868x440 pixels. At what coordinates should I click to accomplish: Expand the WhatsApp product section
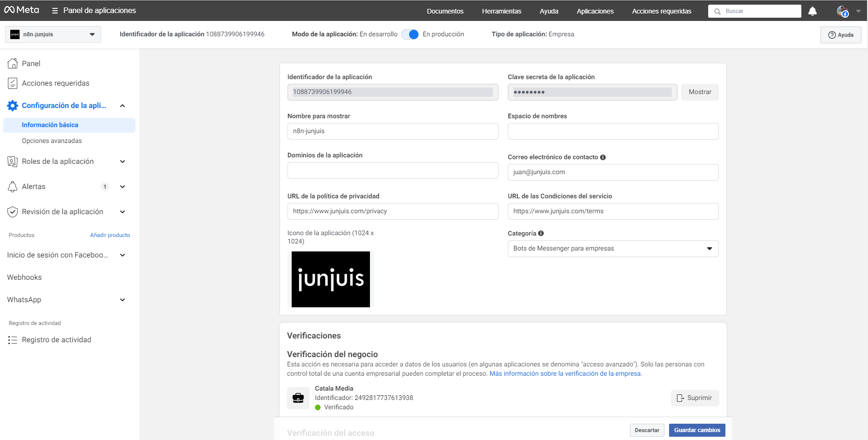coord(123,300)
